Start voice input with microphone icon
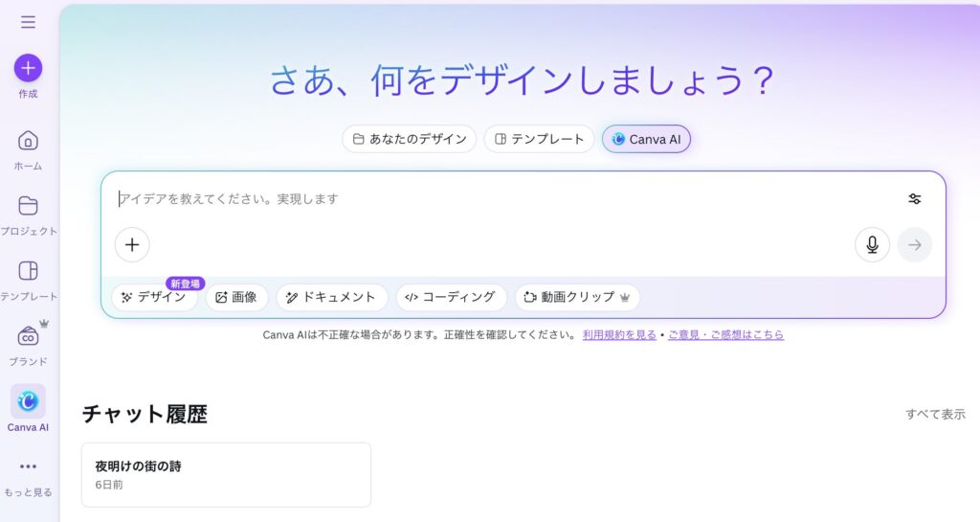The width and height of the screenshot is (980, 522). pyautogui.click(x=872, y=244)
